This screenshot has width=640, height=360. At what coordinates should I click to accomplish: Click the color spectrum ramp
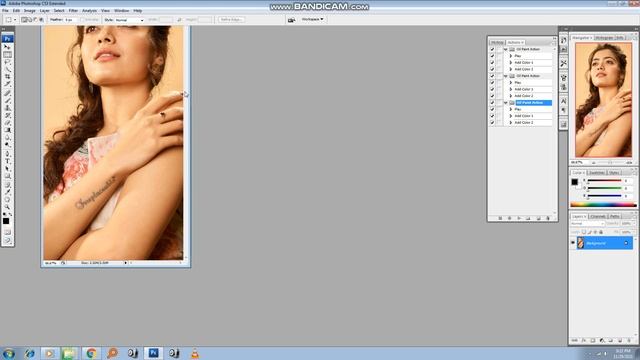[603, 204]
